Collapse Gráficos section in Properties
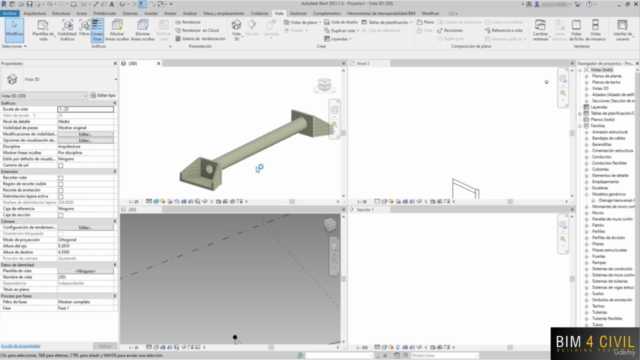Image resolution: width=640 pixels, height=360 pixels. pos(115,103)
